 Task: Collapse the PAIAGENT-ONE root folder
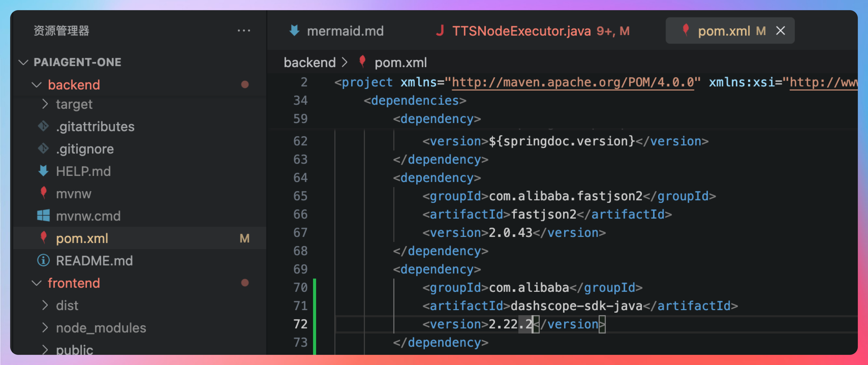(23, 62)
